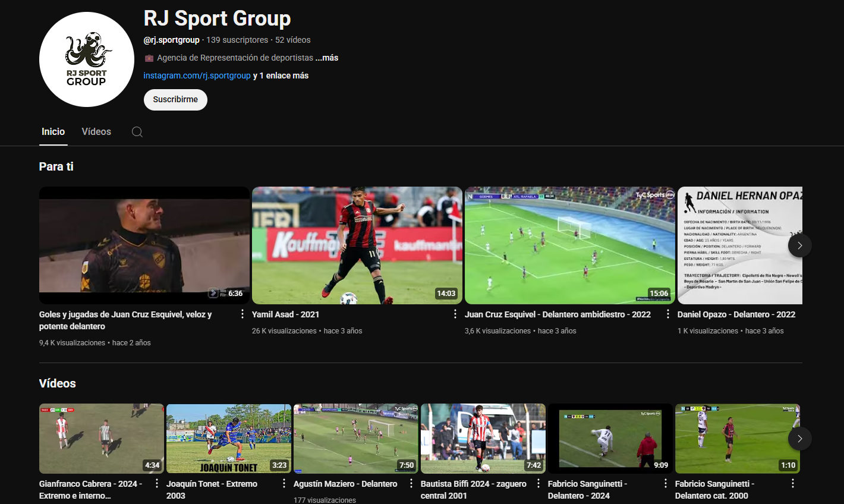
Task: Open 'Fabricio Sanguinetti - Delantero cat. 2000' title
Action: [714, 490]
